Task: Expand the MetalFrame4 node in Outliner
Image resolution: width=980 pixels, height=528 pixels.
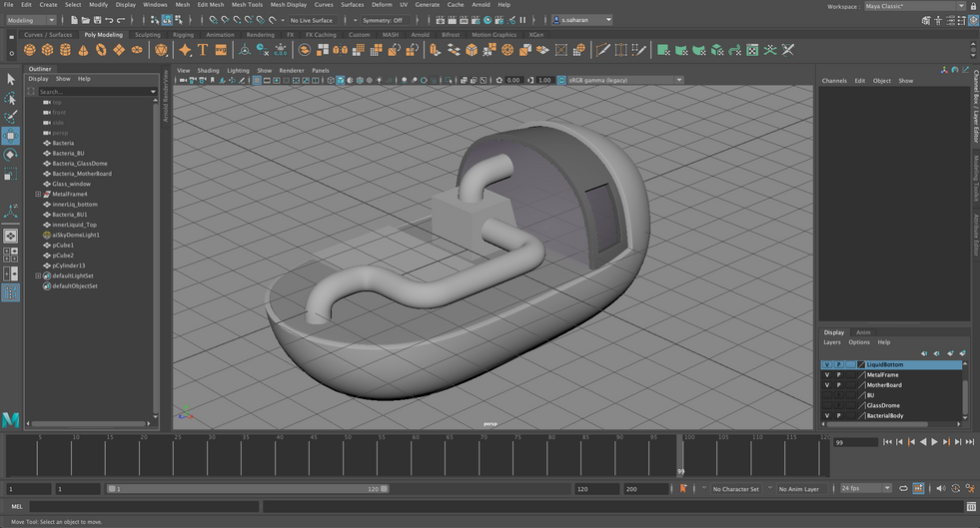Action: point(38,194)
